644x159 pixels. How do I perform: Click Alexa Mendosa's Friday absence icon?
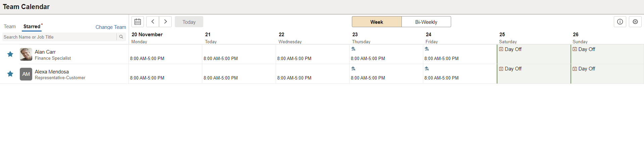pyautogui.click(x=427, y=68)
